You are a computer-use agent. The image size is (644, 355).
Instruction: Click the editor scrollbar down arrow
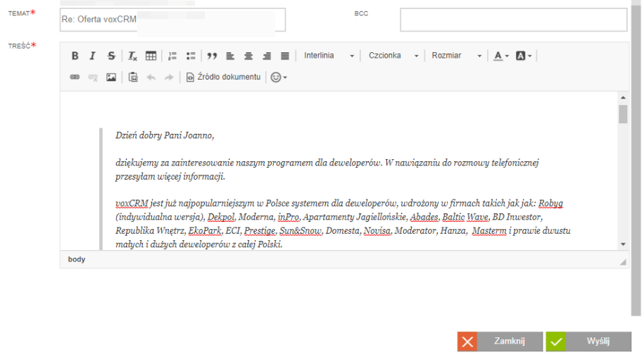click(623, 244)
